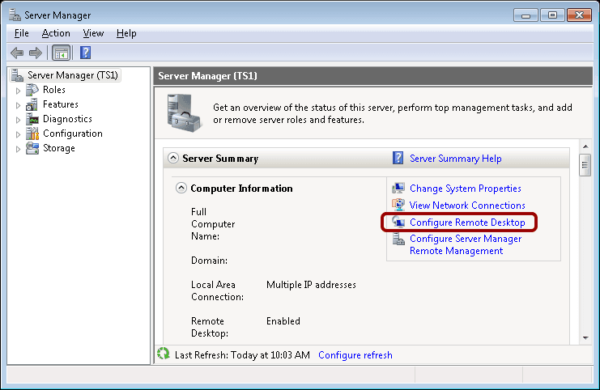The height and width of the screenshot is (390, 600).
Task: Toggle the Show/Hide Console Tree toolbar icon
Action: [x=61, y=53]
